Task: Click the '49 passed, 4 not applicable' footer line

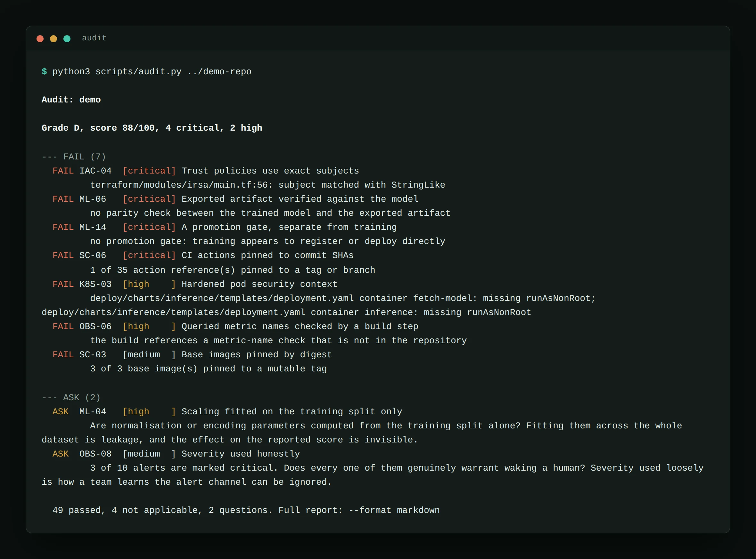Action: point(246,510)
